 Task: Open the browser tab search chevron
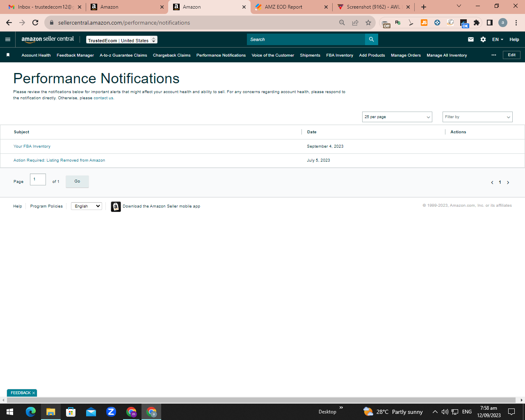[x=459, y=6]
